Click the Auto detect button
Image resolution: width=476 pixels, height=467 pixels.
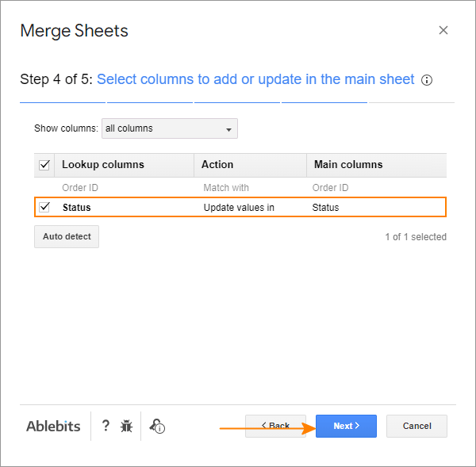67,236
